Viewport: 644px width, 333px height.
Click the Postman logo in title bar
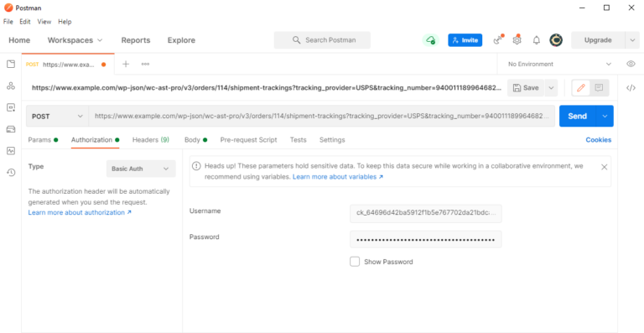(x=8, y=8)
